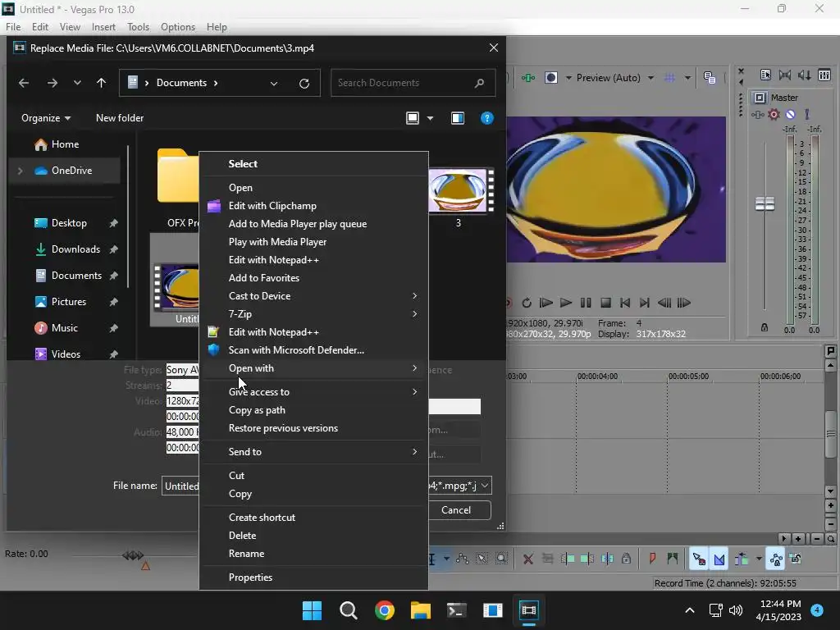Viewport: 840px width, 630px height.
Task: Select the Selection Edit tool
Action: click(x=482, y=559)
